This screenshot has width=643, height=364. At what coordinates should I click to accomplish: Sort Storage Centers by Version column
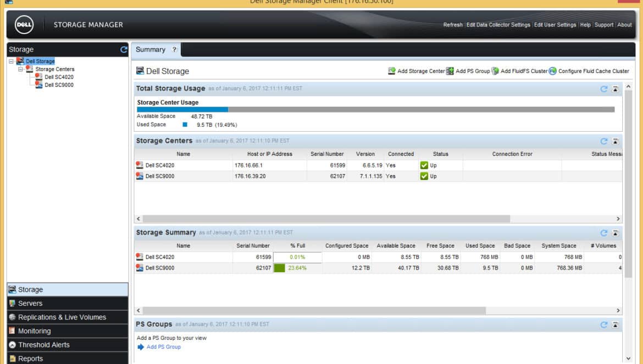pyautogui.click(x=365, y=154)
